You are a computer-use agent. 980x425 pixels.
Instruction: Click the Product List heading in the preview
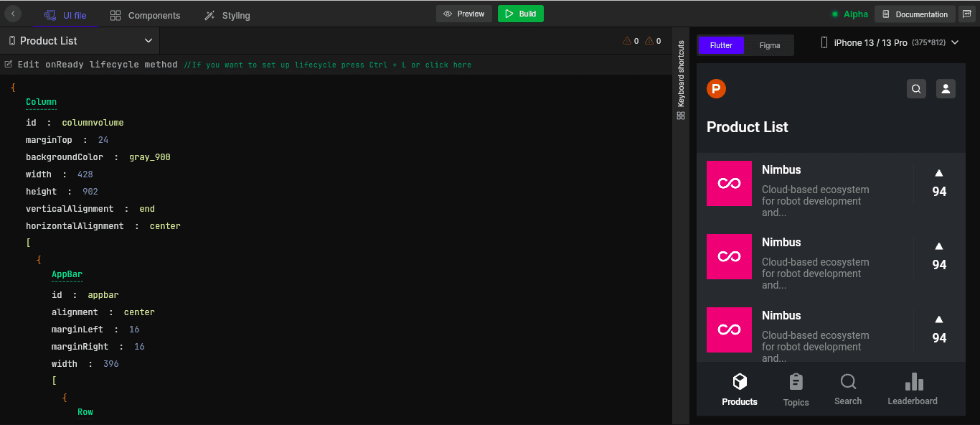point(747,127)
